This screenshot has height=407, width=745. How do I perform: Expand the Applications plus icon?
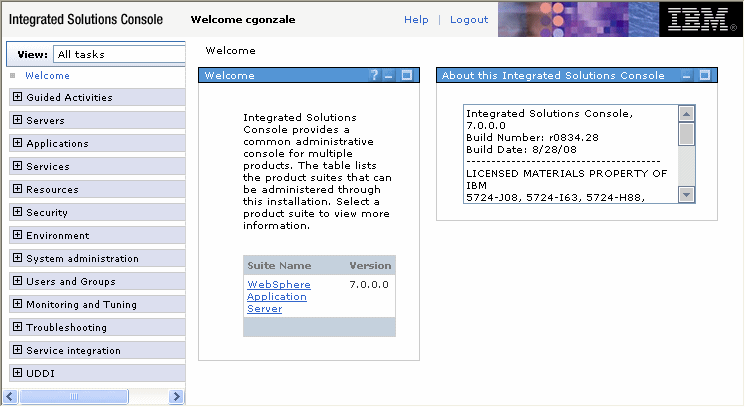pos(18,143)
